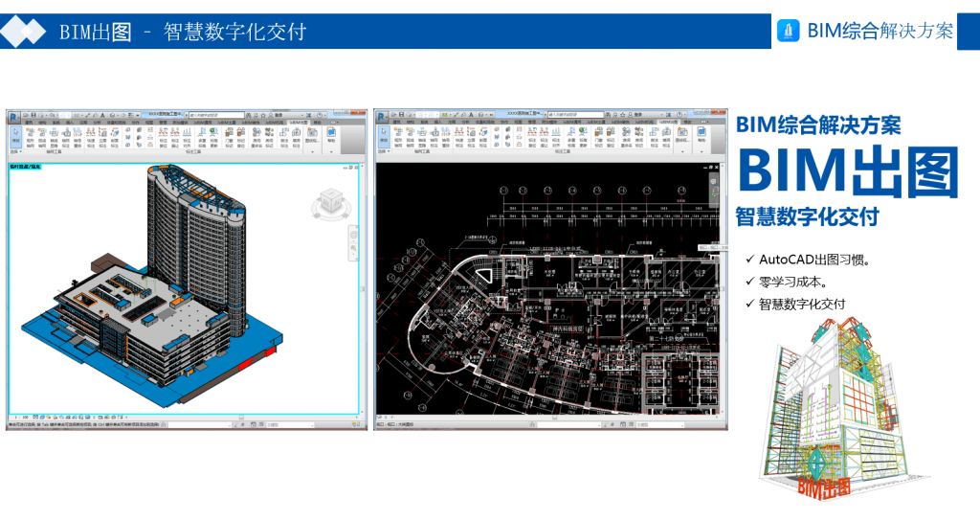This screenshot has width=980, height=521.
Task: Open the 登录 sign-in dropdown in left window
Action: point(285,115)
